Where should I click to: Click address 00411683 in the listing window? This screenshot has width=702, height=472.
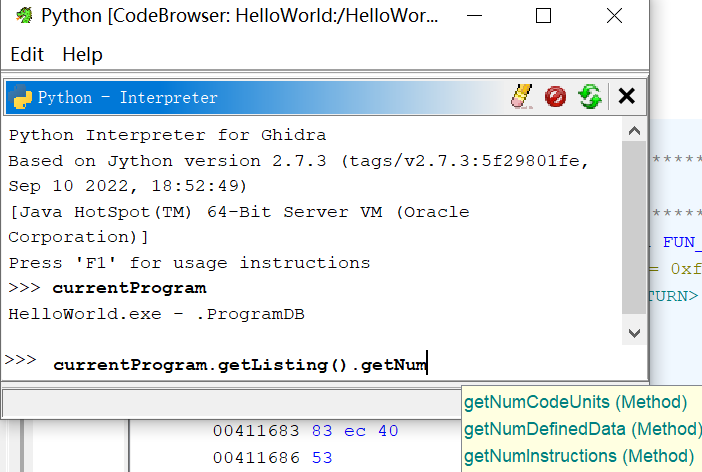(256, 431)
